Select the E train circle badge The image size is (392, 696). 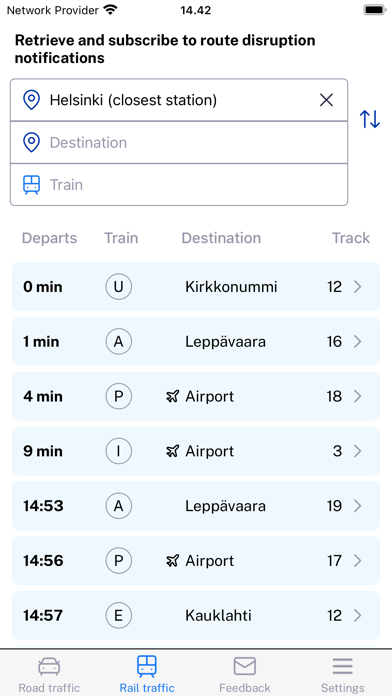click(119, 615)
